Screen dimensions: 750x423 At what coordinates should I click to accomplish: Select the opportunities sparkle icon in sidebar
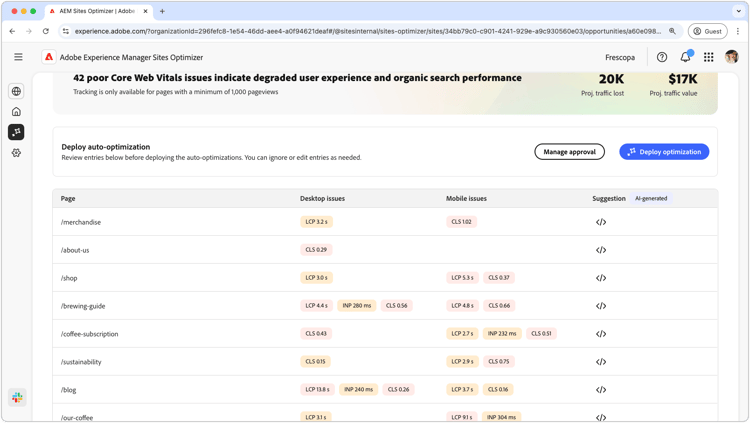16,132
